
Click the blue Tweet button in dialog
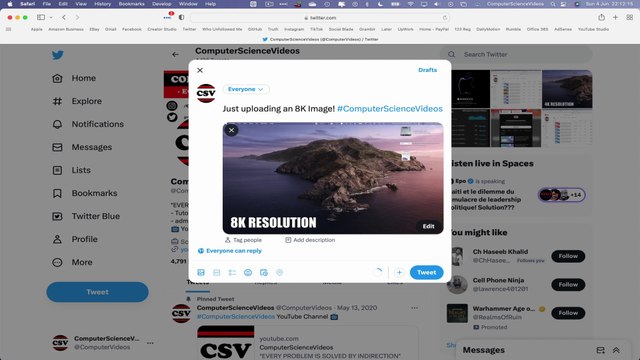click(426, 272)
